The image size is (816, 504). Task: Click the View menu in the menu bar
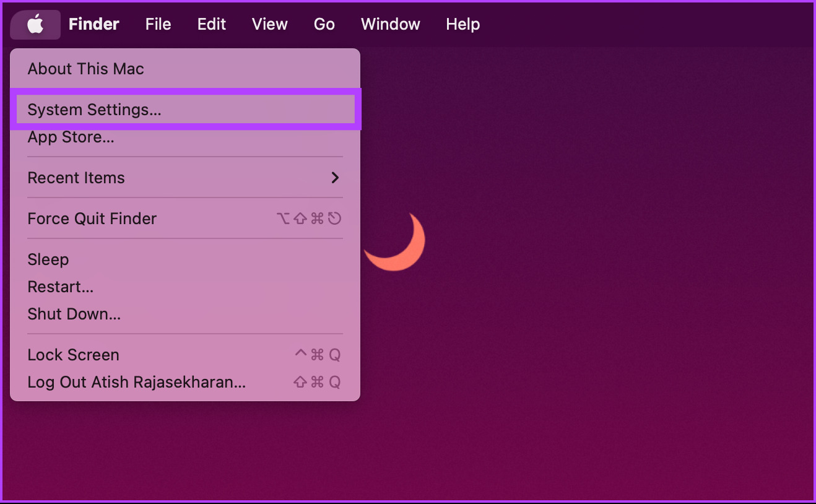pos(269,24)
